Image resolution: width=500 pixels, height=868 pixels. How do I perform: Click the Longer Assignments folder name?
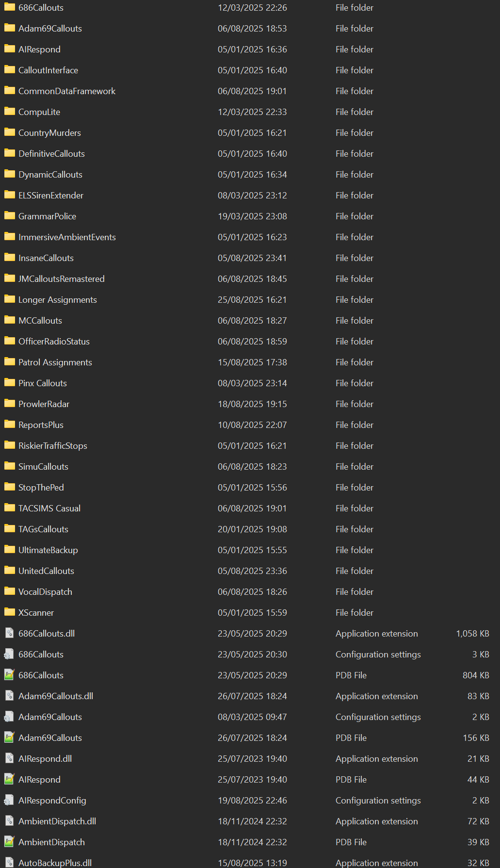58,300
